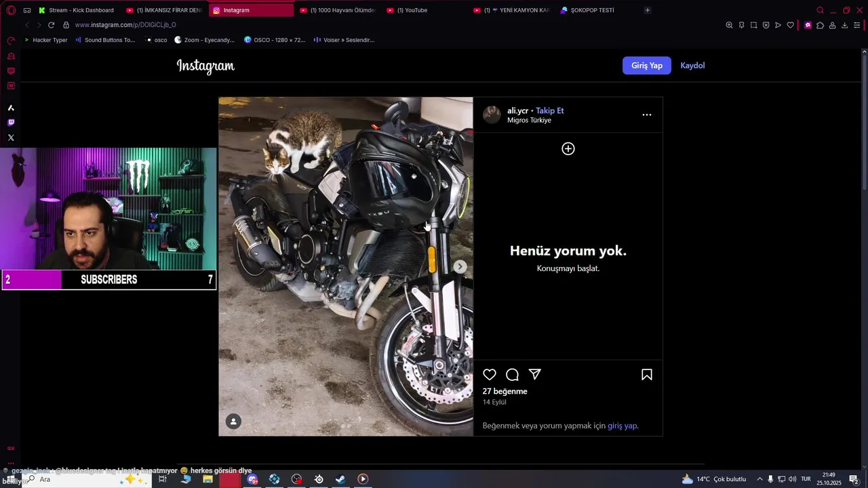The image size is (868, 488).
Task: Click the Kaydol sign-up link
Action: coord(692,66)
